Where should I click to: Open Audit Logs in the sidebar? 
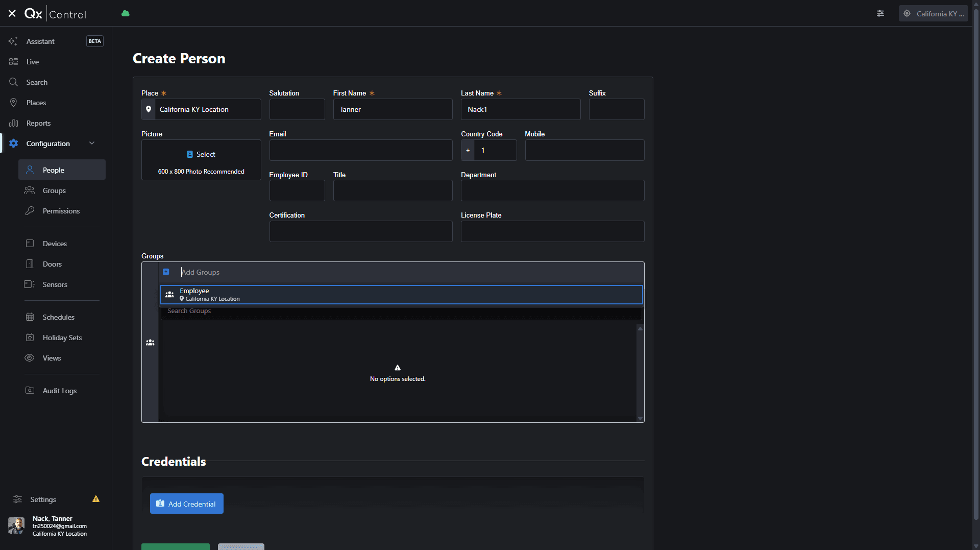tap(62, 391)
